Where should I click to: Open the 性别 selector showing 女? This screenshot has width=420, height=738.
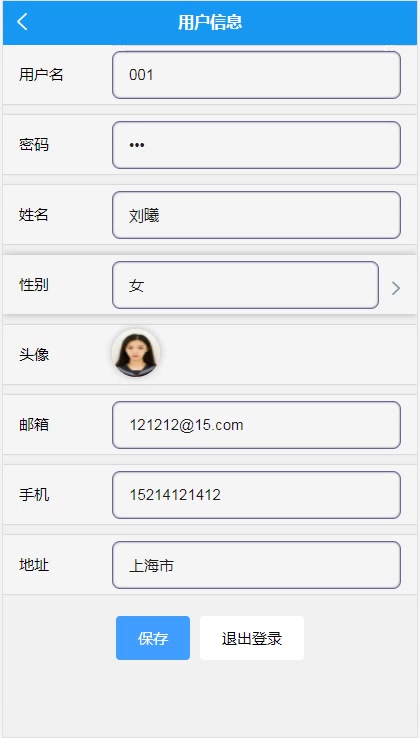pyautogui.click(x=245, y=285)
